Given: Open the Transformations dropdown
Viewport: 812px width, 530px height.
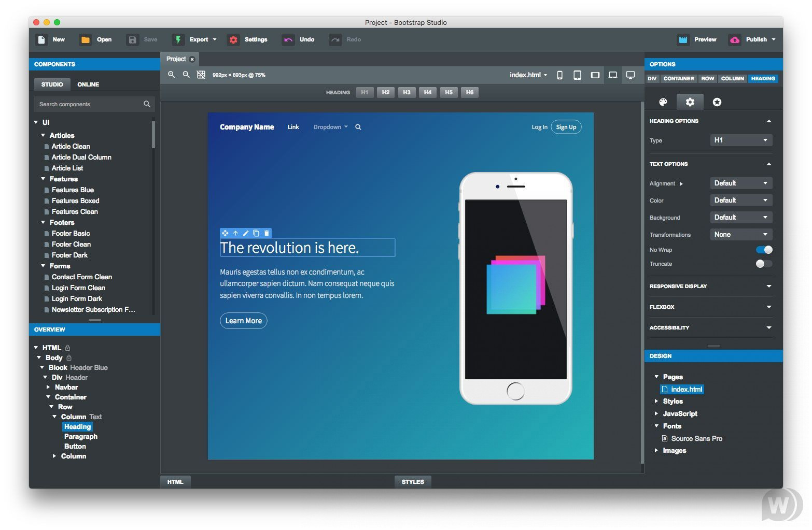Looking at the screenshot, I should tap(740, 235).
